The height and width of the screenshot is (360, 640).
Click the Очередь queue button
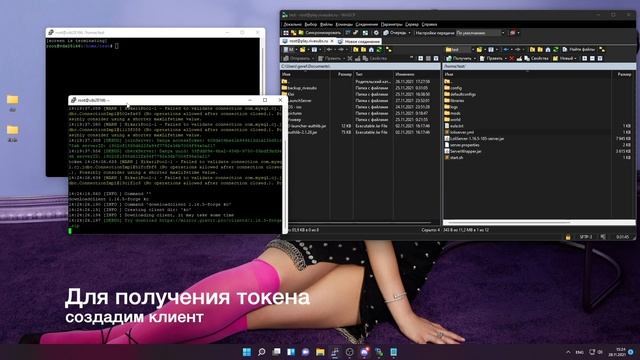click(395, 33)
